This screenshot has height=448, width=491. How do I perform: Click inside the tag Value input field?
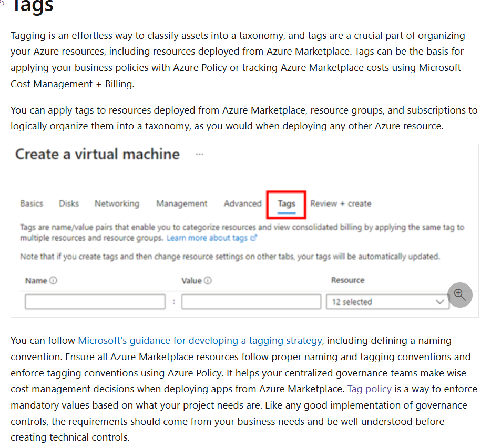(x=251, y=301)
